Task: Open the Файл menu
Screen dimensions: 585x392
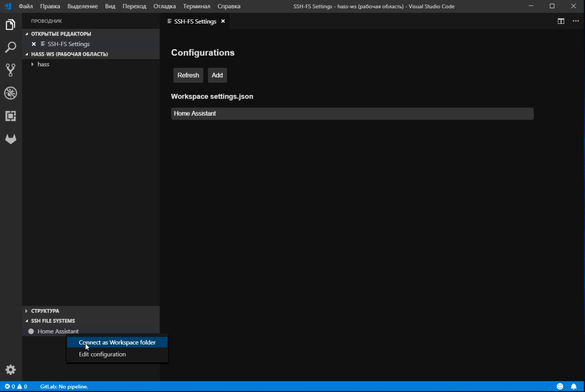Action: tap(26, 6)
